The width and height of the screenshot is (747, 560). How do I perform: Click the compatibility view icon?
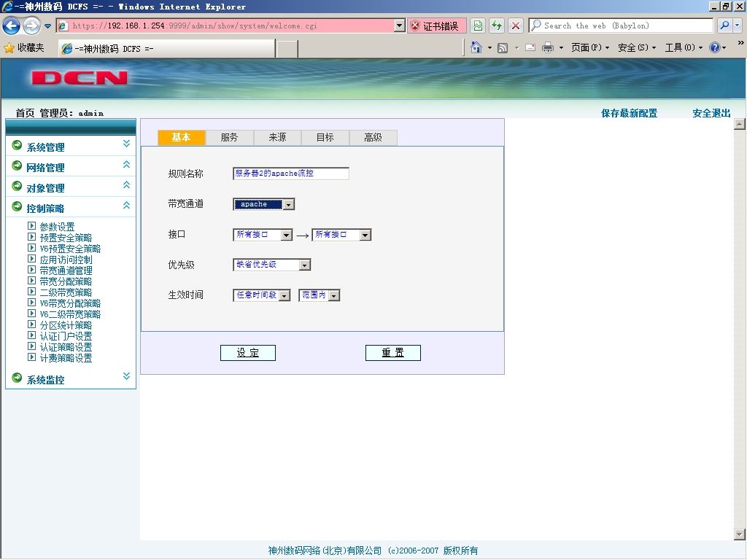point(478,26)
